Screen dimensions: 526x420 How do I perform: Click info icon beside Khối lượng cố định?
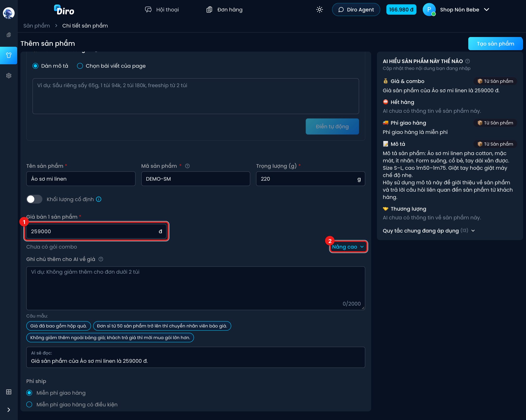(x=99, y=199)
